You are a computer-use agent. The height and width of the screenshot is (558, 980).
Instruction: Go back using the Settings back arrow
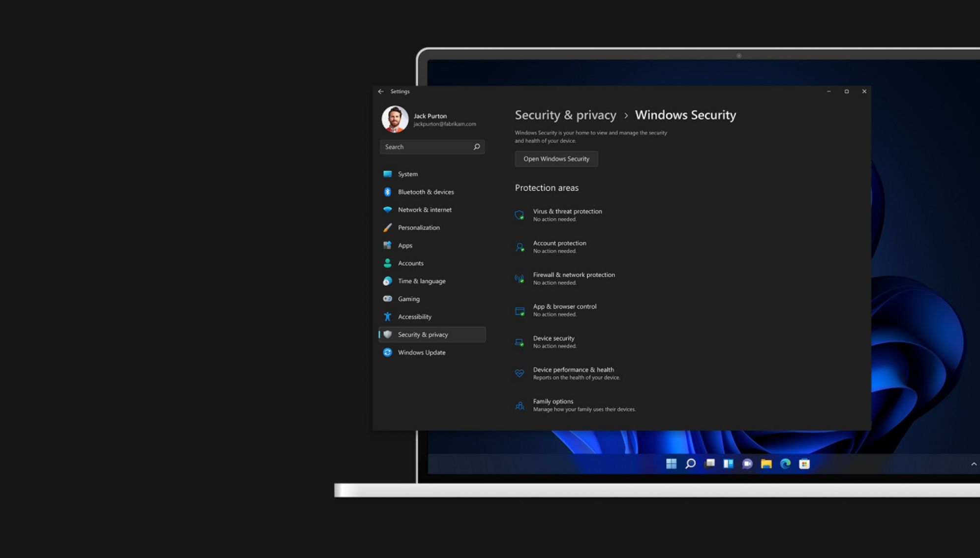click(381, 92)
